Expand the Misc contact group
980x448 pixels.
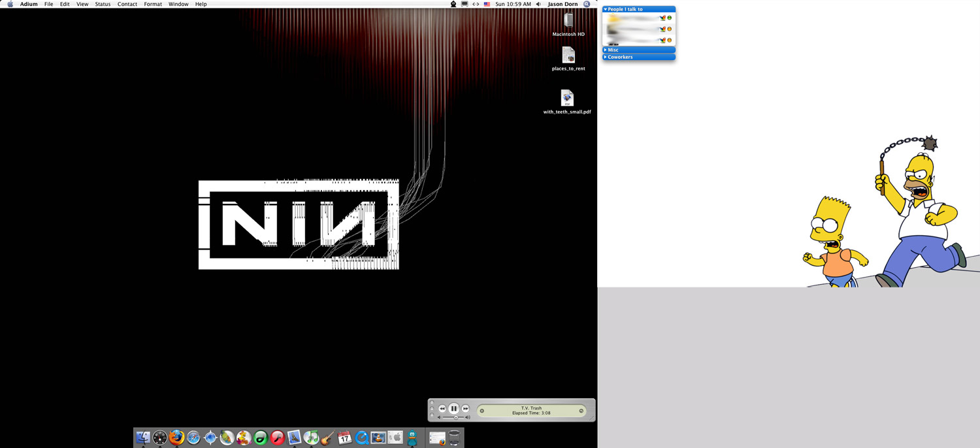tap(606, 50)
